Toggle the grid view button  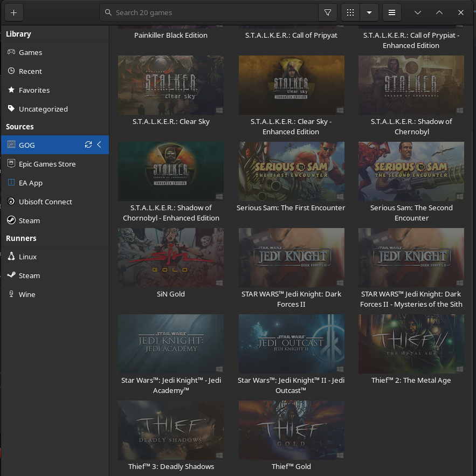350,12
